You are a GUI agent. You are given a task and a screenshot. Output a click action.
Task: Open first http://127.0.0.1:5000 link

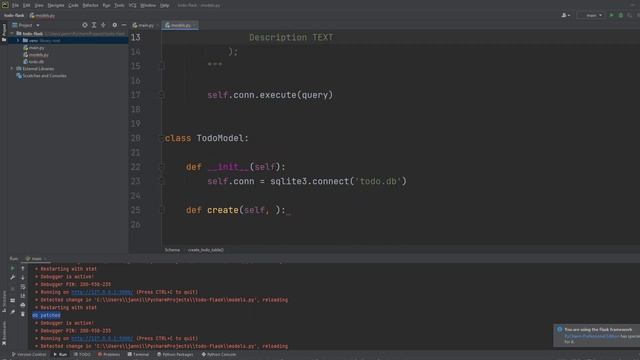click(x=102, y=292)
